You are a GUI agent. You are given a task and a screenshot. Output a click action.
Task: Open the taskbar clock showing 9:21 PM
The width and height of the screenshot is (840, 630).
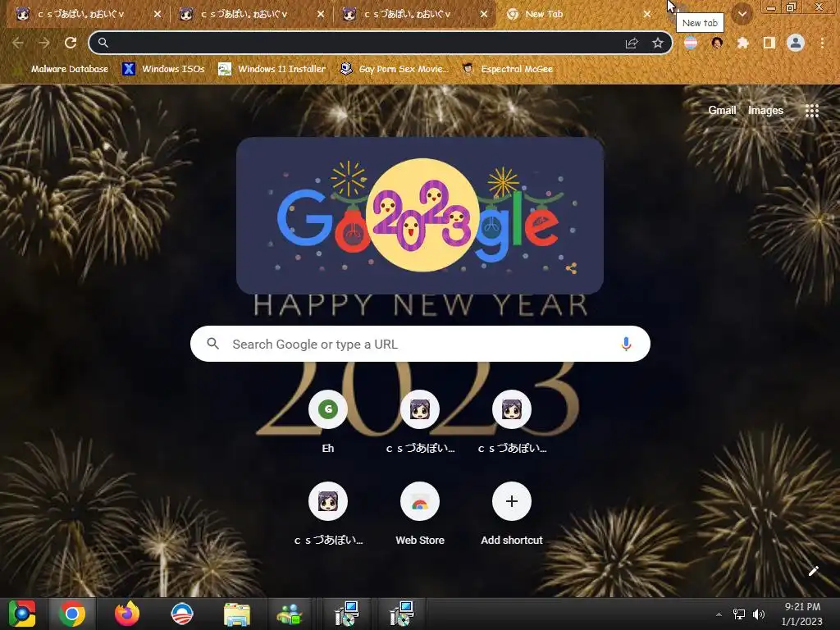[x=802, y=614]
